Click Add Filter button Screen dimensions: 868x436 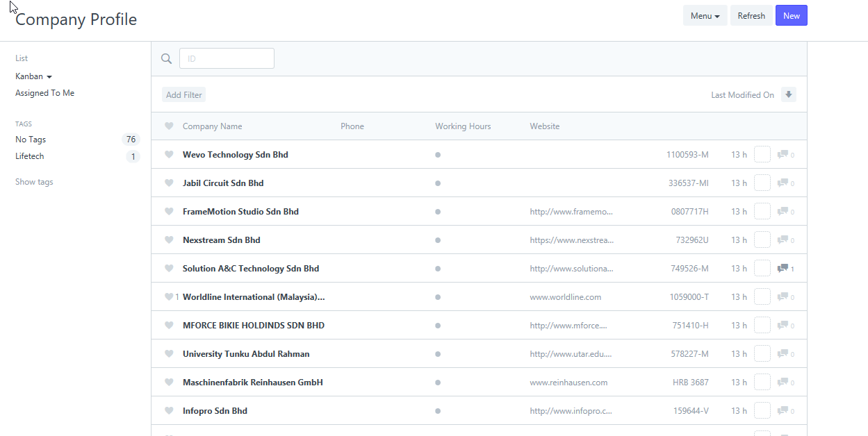tap(184, 95)
